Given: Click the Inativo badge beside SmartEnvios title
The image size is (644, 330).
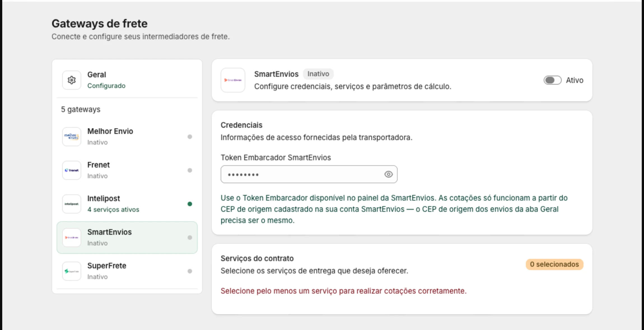Looking at the screenshot, I should [318, 74].
